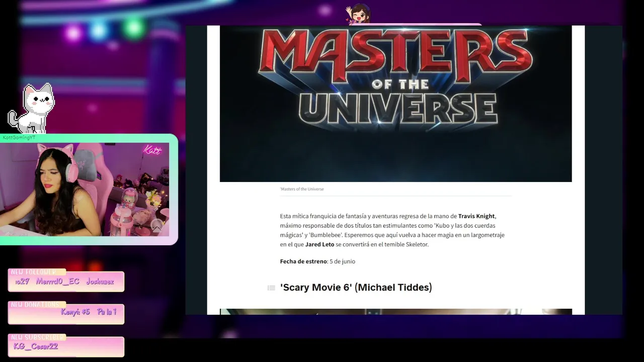Open the Masters of the Universe poster image
This screenshot has width=644, height=362.
click(x=395, y=104)
